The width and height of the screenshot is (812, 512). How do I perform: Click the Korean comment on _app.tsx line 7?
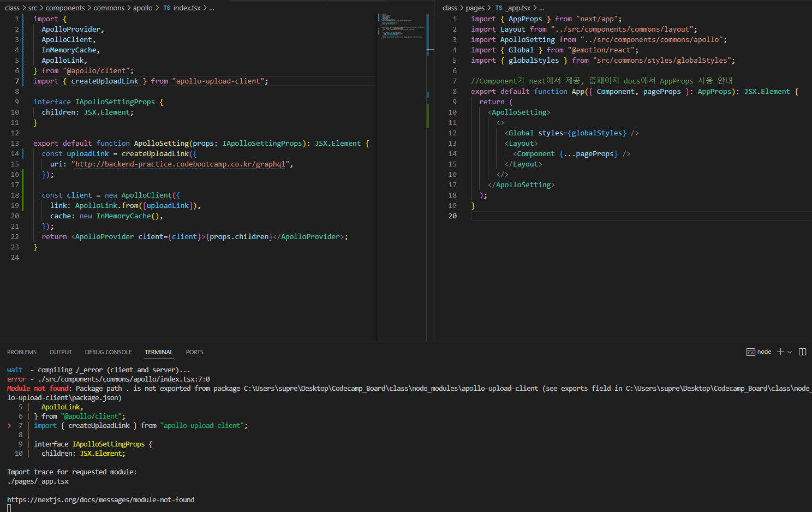(x=602, y=81)
